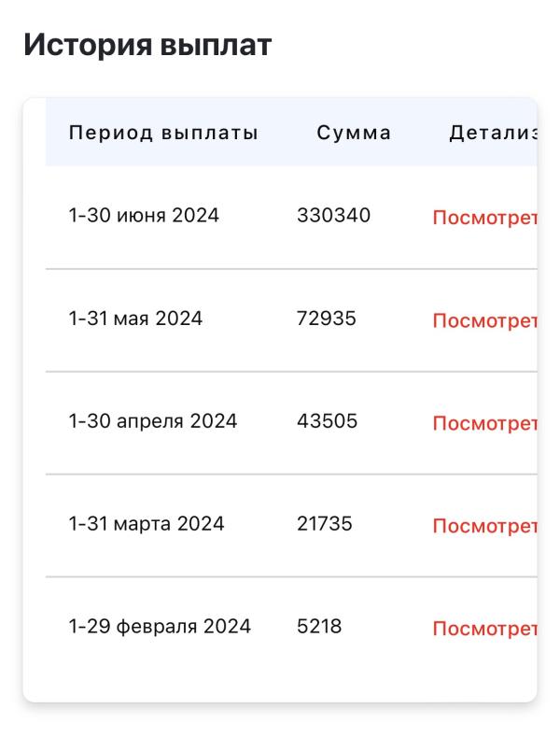Image resolution: width=560 pixels, height=737 pixels.
Task: Open details link for June 2024 payout
Action: click(x=484, y=218)
